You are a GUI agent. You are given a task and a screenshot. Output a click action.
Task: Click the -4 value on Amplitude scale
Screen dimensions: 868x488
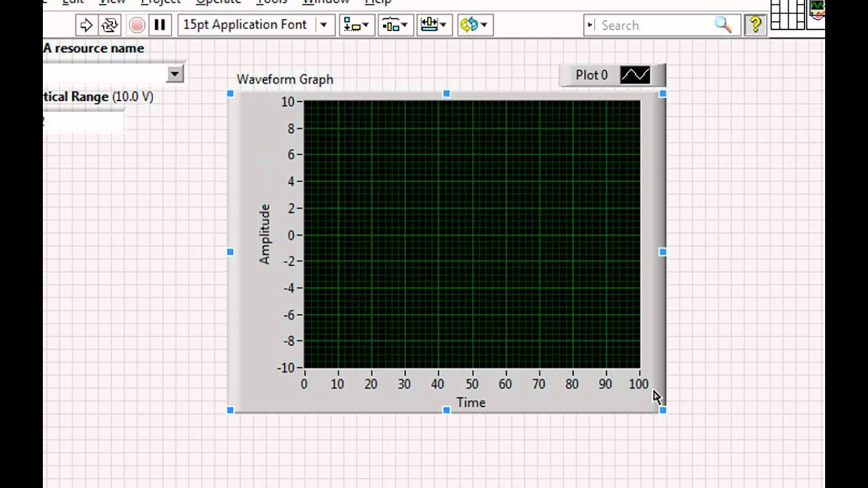[x=288, y=288]
